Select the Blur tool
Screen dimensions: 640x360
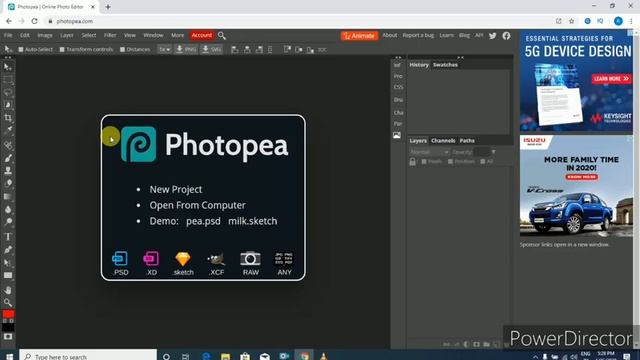point(8,209)
